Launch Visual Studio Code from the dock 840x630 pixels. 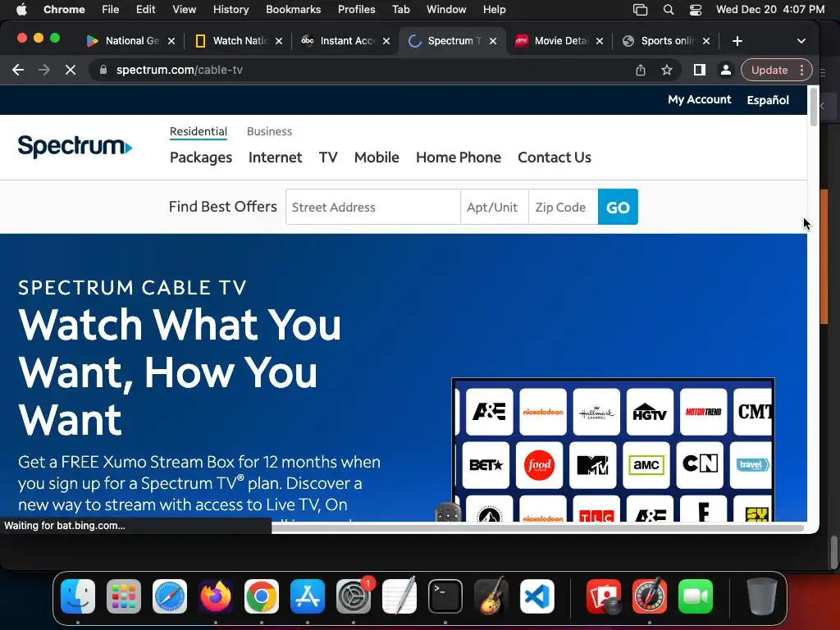coord(537,596)
